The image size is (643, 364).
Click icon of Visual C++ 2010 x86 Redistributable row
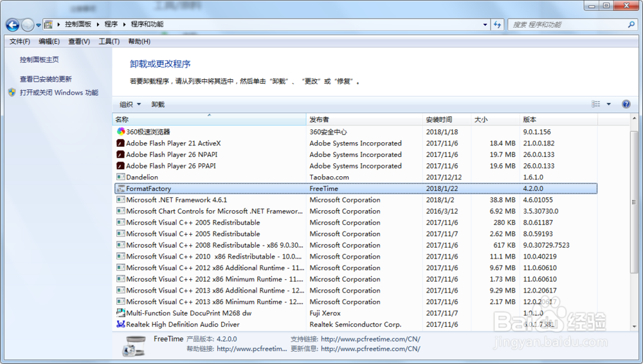121,256
